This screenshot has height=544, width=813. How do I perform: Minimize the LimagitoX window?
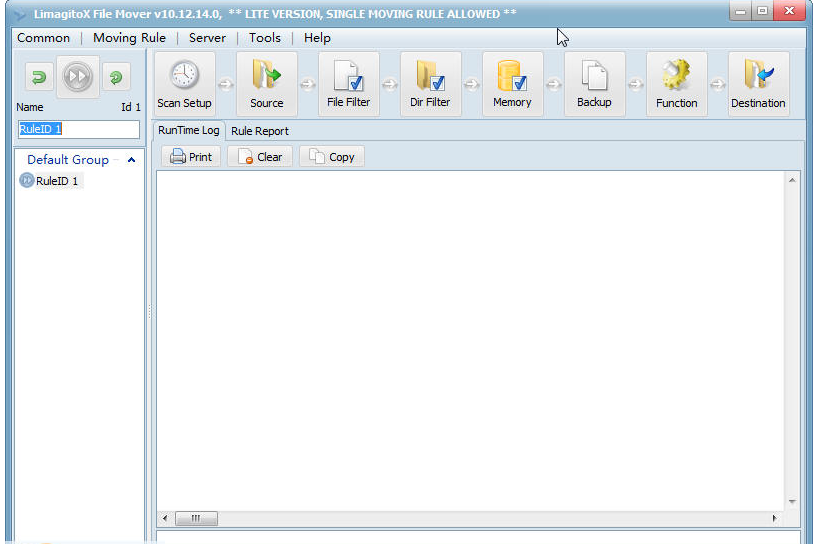[x=740, y=11]
